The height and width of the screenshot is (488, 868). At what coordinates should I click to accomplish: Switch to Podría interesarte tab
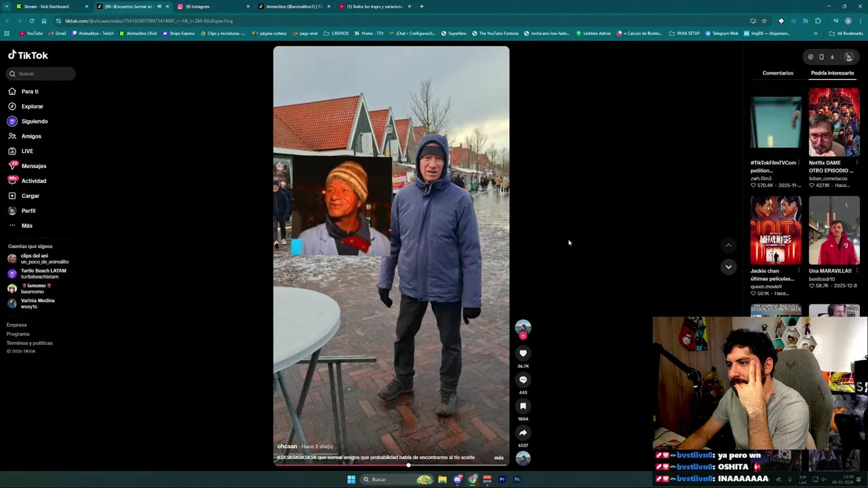pyautogui.click(x=833, y=73)
